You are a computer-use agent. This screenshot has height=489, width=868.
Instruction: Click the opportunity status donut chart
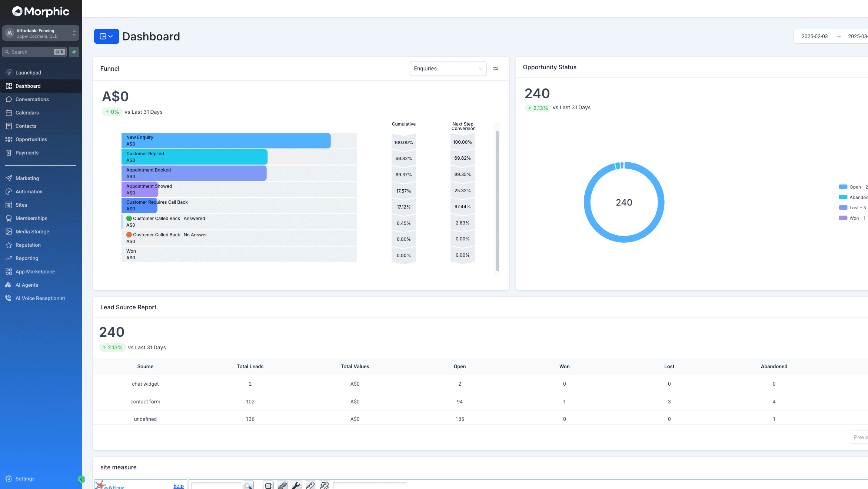[624, 202]
